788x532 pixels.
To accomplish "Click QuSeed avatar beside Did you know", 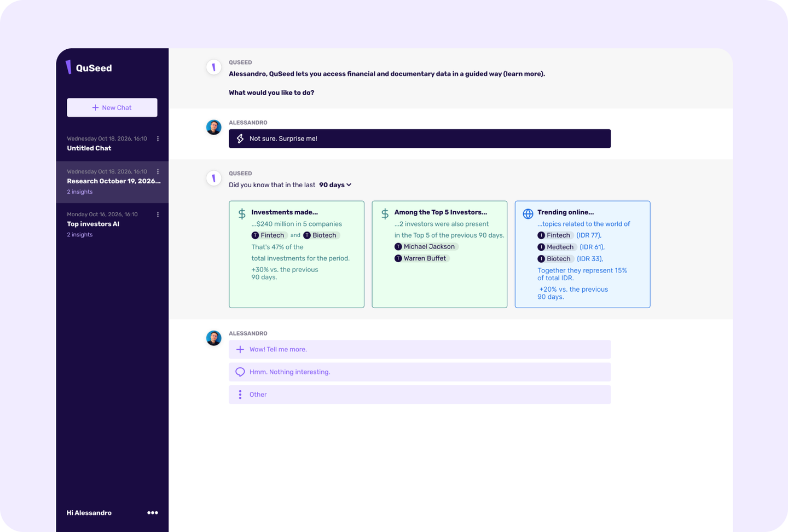I will (213, 178).
